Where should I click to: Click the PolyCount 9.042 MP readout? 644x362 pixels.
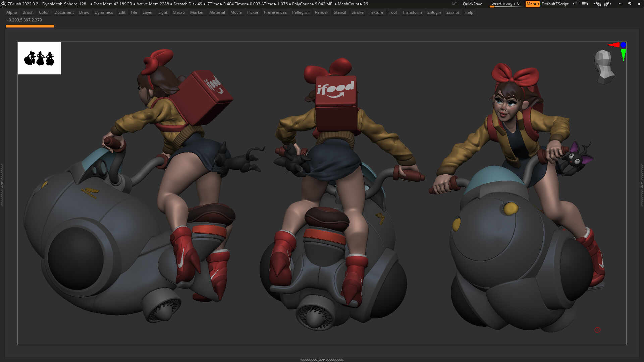point(312,4)
